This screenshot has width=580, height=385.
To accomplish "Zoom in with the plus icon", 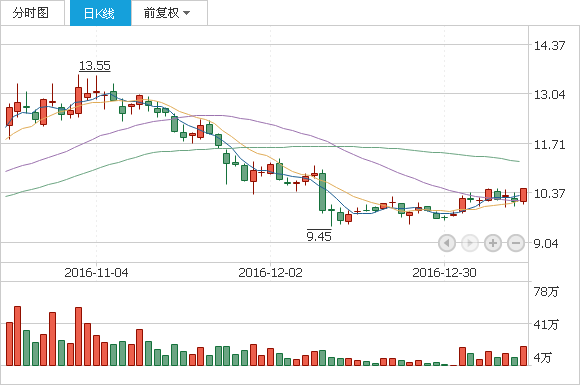I will [x=493, y=243].
